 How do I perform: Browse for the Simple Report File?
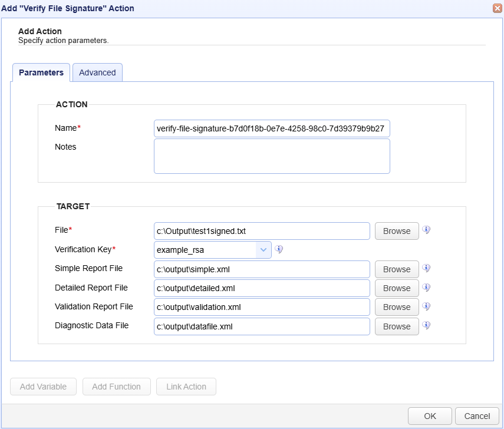(397, 269)
